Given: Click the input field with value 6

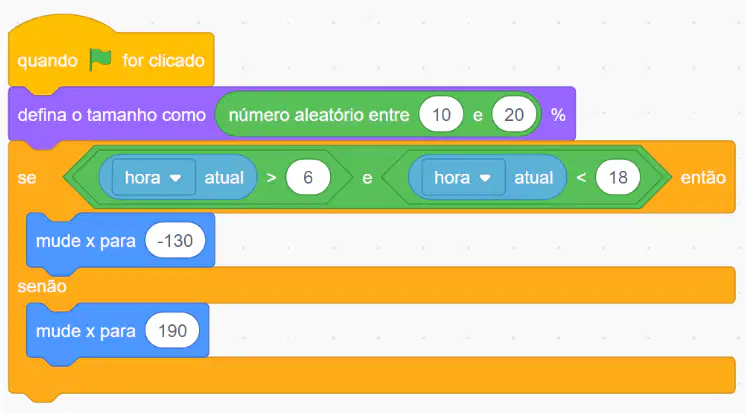Looking at the screenshot, I should [308, 177].
